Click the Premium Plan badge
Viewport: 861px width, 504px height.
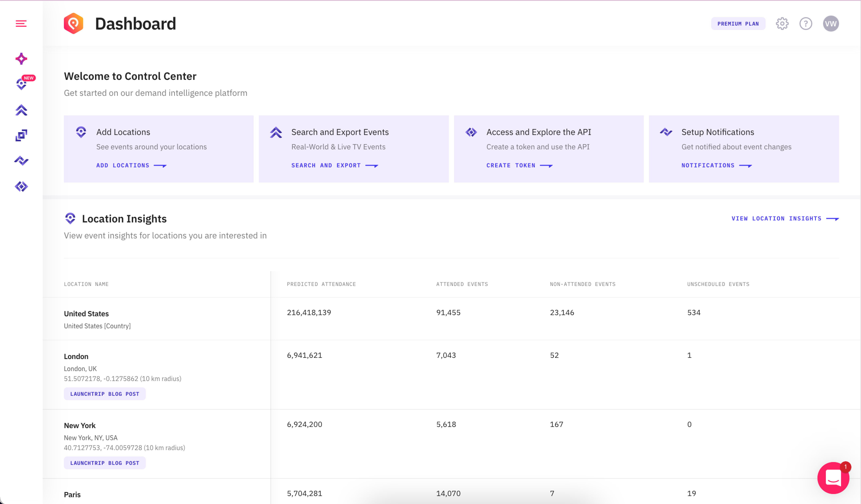pos(738,24)
